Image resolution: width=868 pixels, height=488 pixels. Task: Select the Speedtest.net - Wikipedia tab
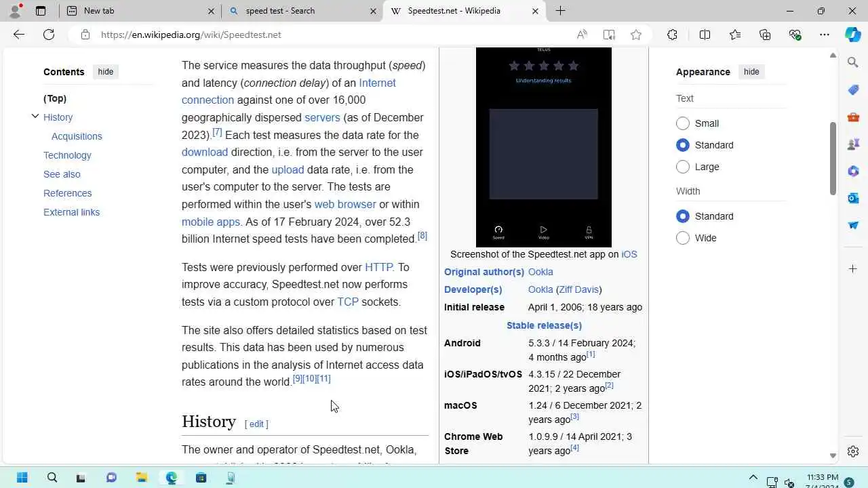(464, 11)
